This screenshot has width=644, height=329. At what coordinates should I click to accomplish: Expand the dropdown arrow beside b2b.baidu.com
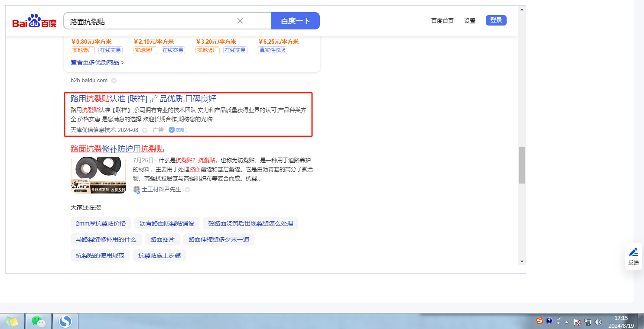114,81
